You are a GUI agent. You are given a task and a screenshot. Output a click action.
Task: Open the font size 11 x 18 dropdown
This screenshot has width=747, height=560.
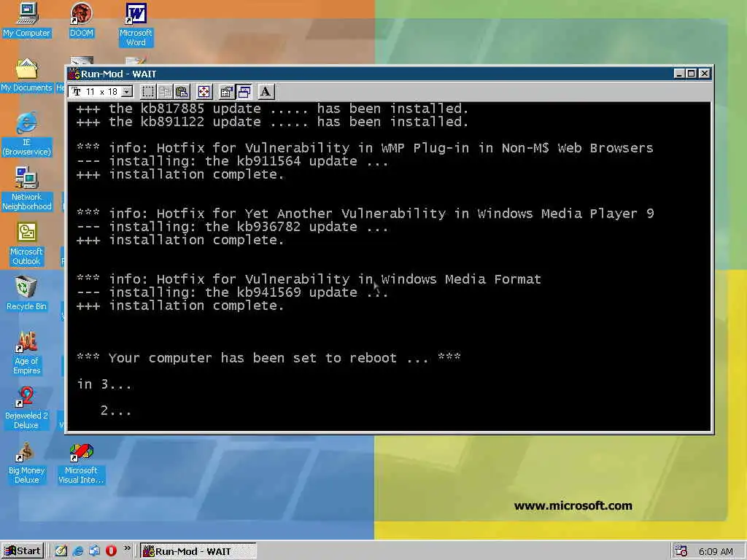(x=127, y=91)
